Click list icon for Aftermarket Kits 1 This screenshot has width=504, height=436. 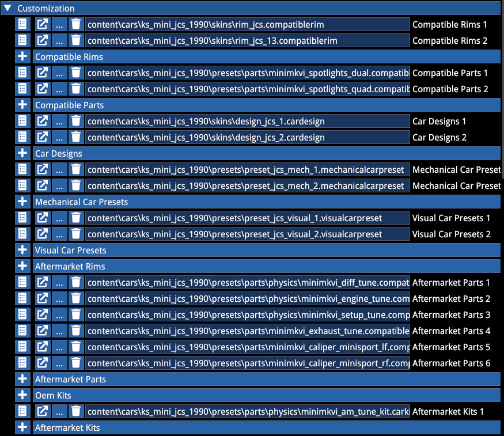coord(22,411)
